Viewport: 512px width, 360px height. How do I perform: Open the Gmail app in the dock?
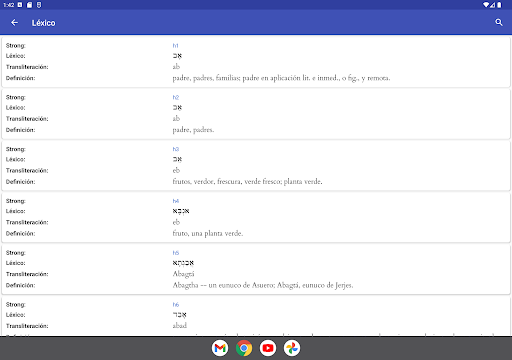tap(220, 348)
